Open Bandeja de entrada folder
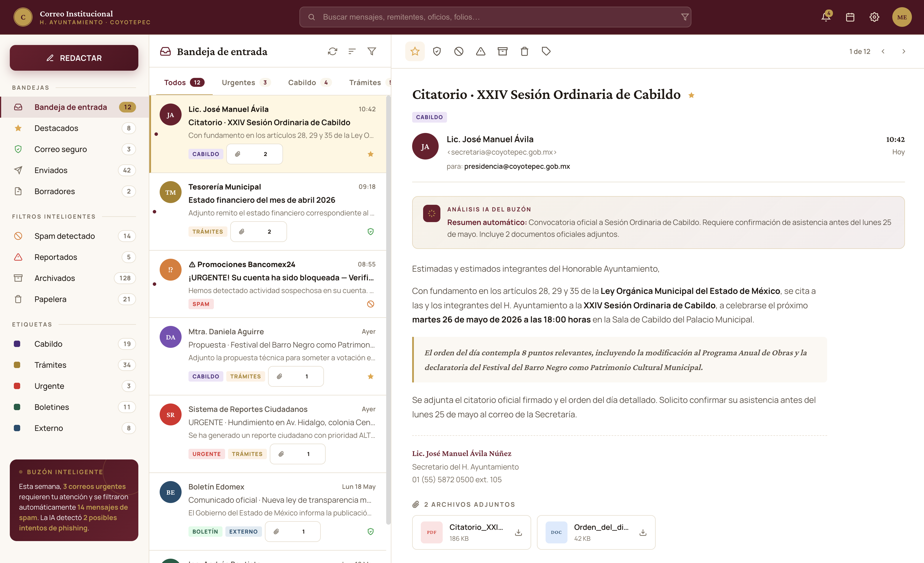924x563 pixels. click(x=74, y=107)
